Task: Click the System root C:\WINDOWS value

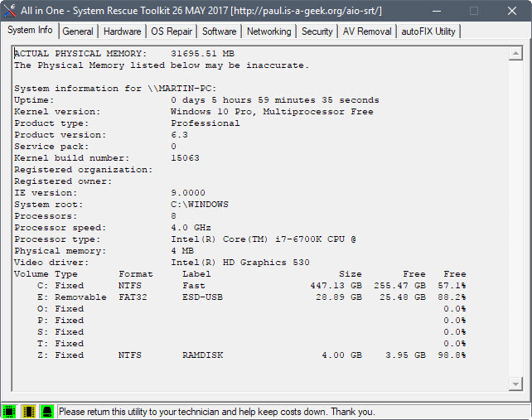Action: [x=200, y=205]
